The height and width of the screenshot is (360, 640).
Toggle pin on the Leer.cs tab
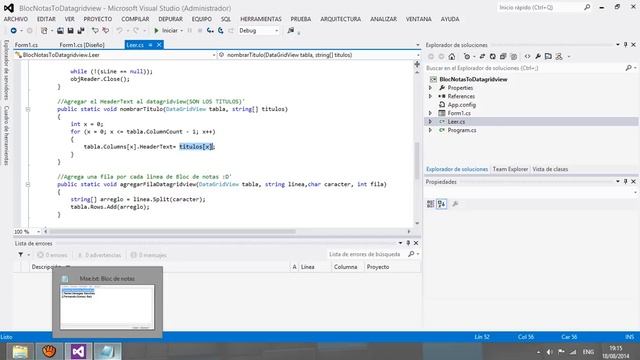click(x=151, y=45)
